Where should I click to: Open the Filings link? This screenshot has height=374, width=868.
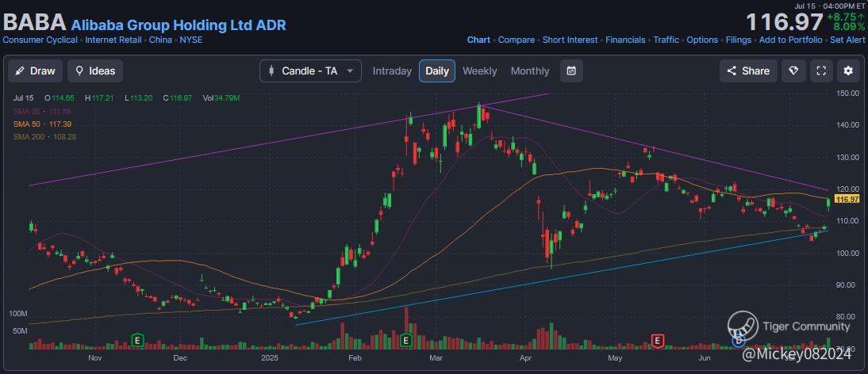(739, 40)
